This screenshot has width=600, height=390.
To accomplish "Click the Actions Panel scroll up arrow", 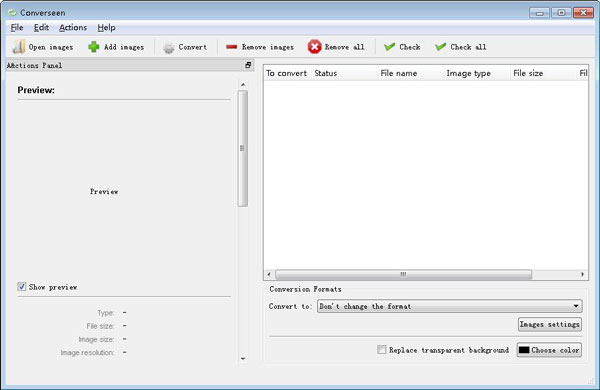I will pos(243,85).
